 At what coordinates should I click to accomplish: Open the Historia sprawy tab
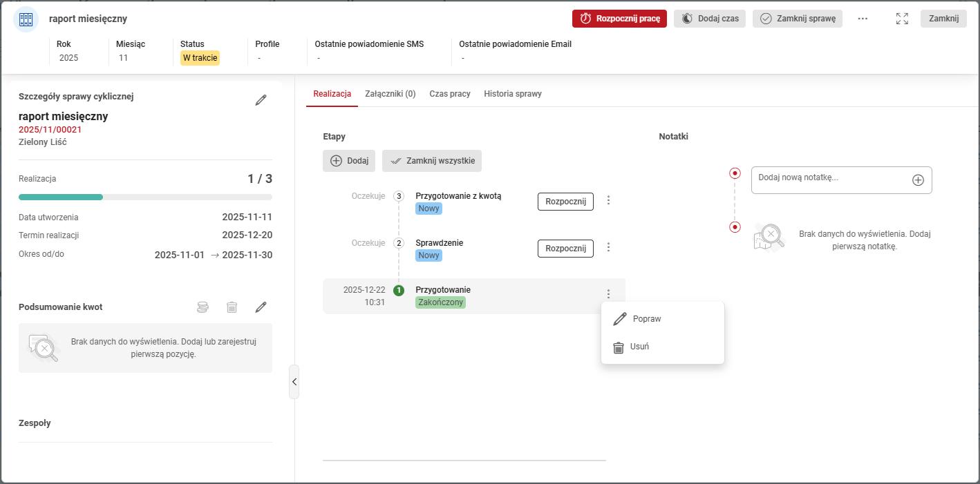tap(512, 94)
